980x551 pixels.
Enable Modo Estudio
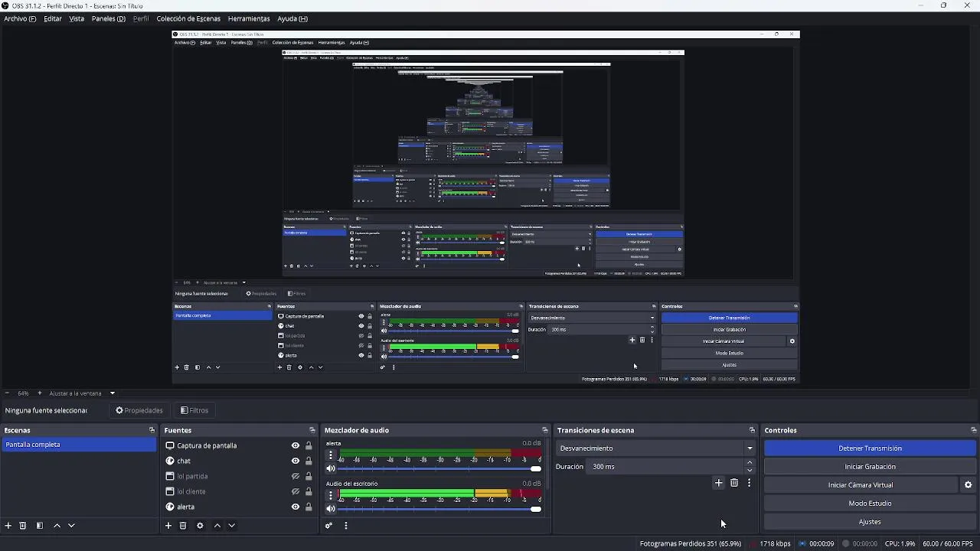point(870,504)
